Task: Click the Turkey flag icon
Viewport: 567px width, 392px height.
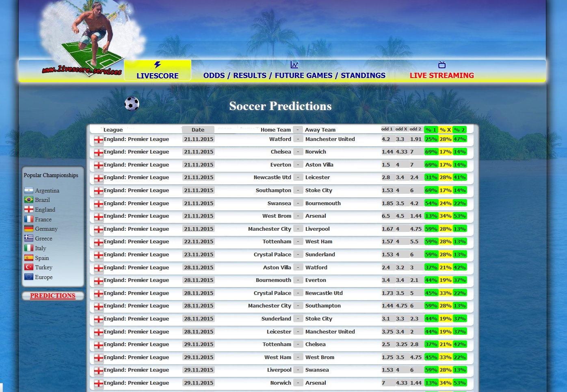Action: [29, 267]
